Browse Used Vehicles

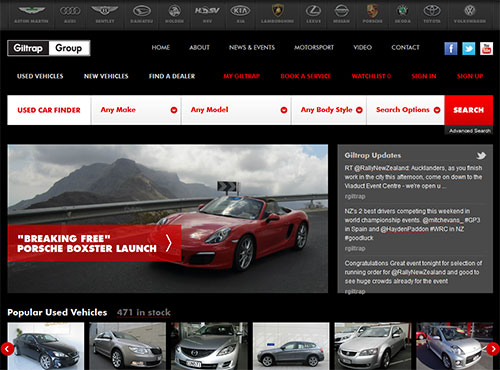(x=40, y=76)
